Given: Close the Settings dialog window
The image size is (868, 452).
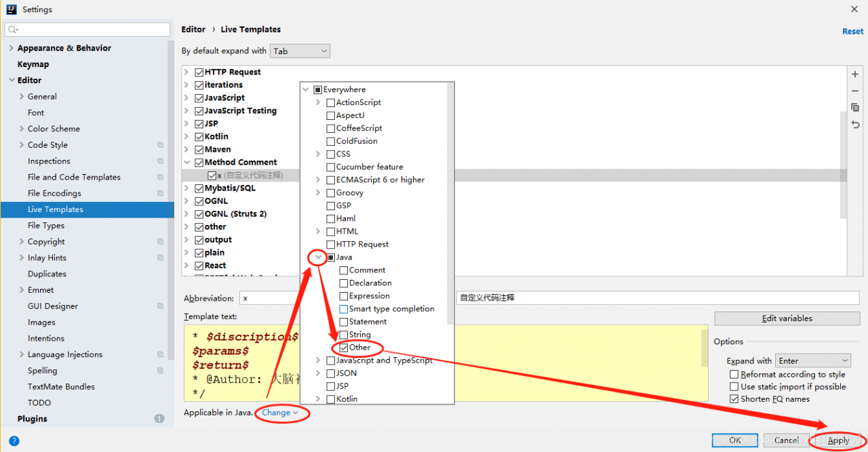Looking at the screenshot, I should tap(853, 9).
